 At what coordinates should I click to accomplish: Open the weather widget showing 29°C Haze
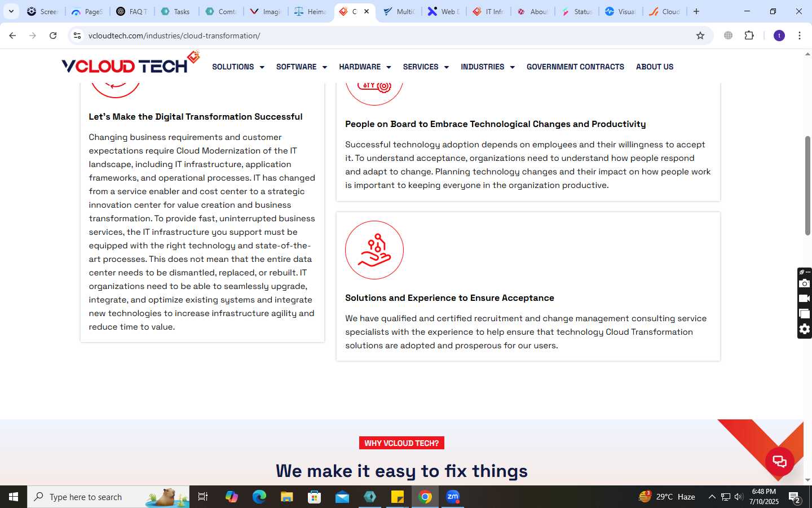point(667,497)
